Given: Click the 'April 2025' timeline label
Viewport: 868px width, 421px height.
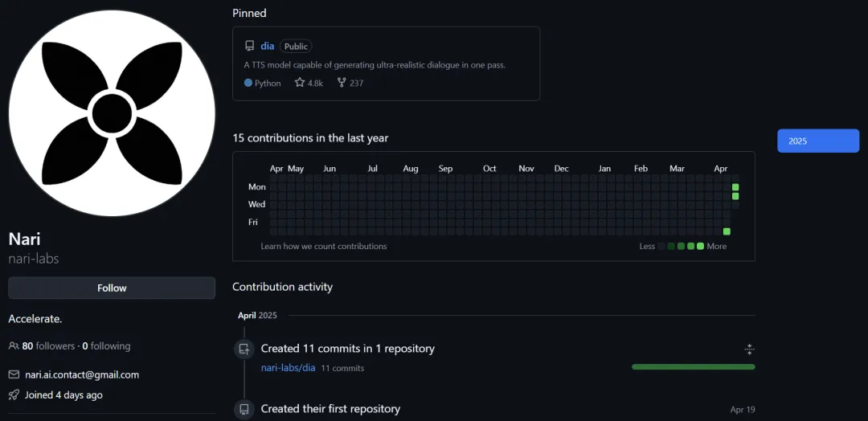Looking at the screenshot, I should [x=257, y=315].
